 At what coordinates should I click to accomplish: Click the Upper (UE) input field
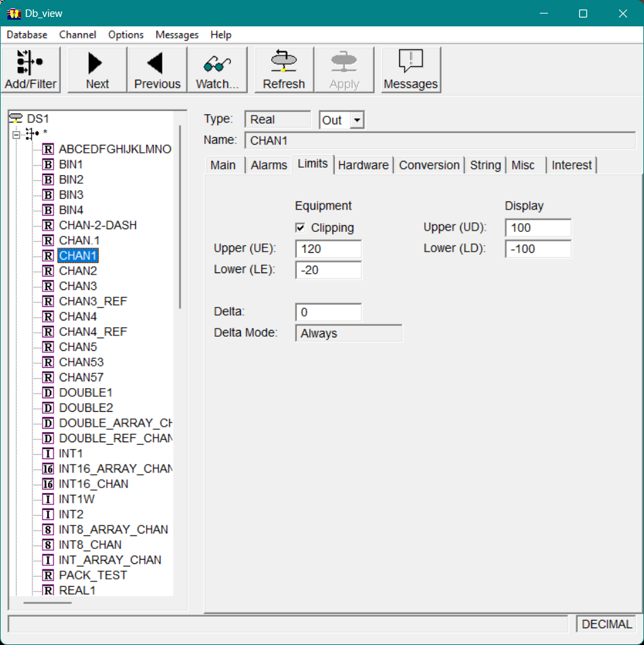click(328, 249)
